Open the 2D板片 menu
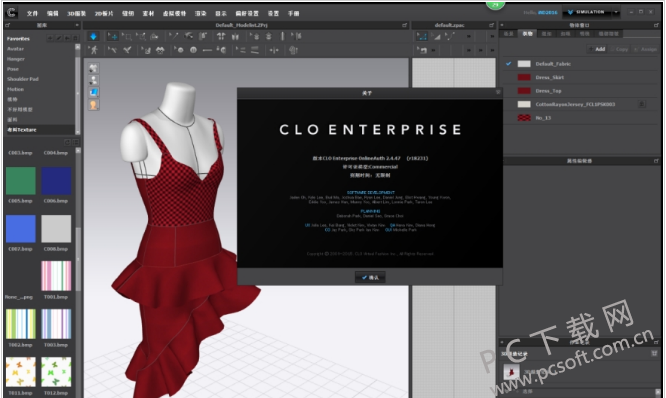 [x=104, y=13]
